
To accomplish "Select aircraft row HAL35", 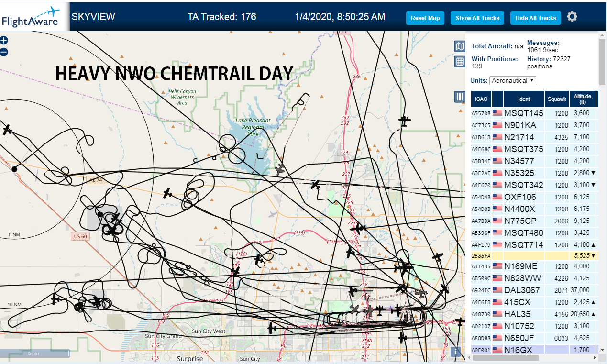I will [x=534, y=314].
